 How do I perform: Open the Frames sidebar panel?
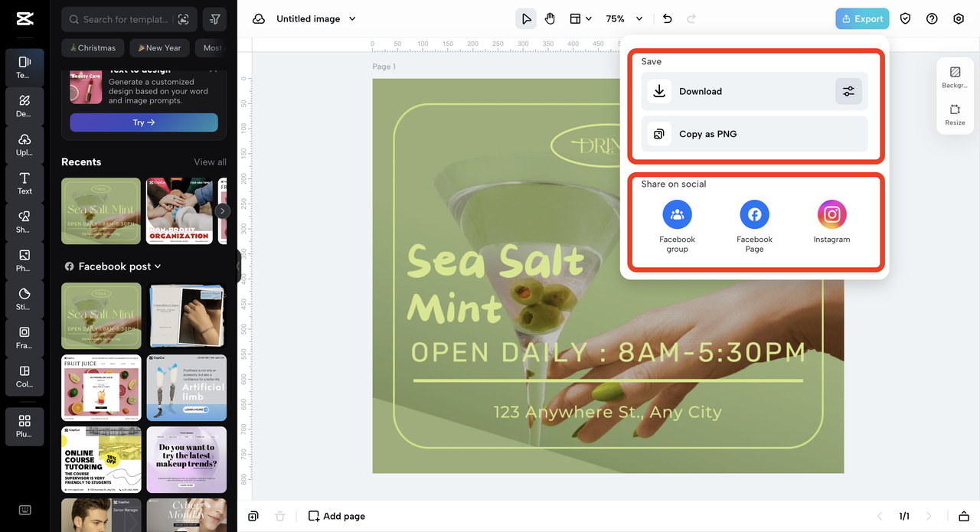coord(24,338)
